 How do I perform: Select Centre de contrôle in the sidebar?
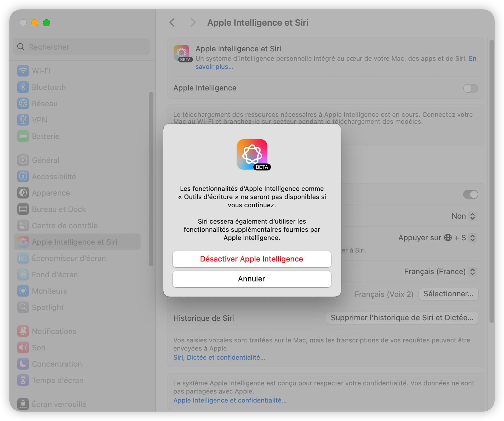click(77, 226)
